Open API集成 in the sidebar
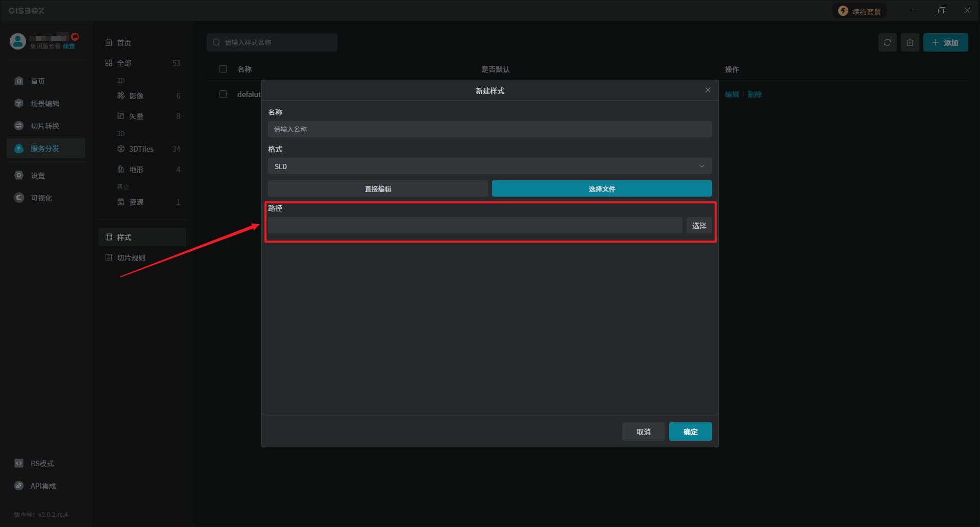The height and width of the screenshot is (527, 980). [43, 486]
